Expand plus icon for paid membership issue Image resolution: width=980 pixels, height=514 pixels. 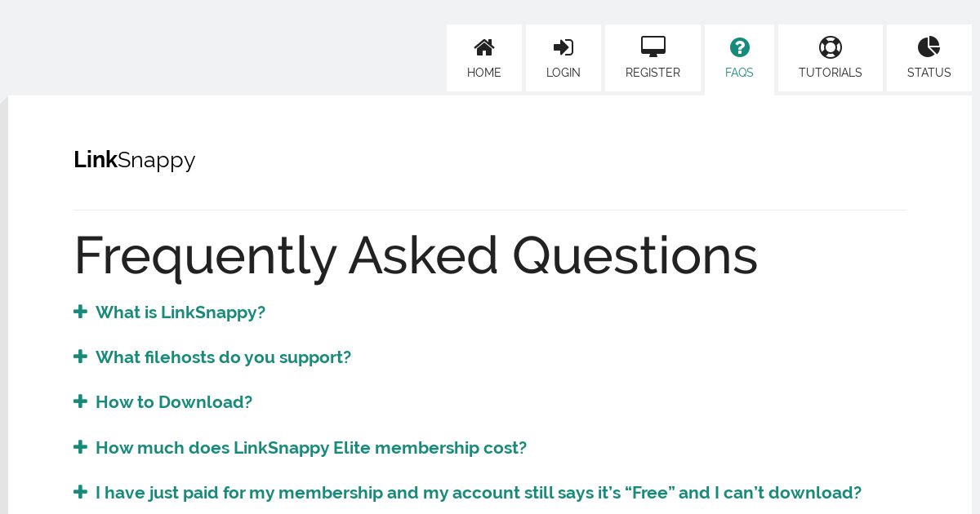[x=80, y=492]
